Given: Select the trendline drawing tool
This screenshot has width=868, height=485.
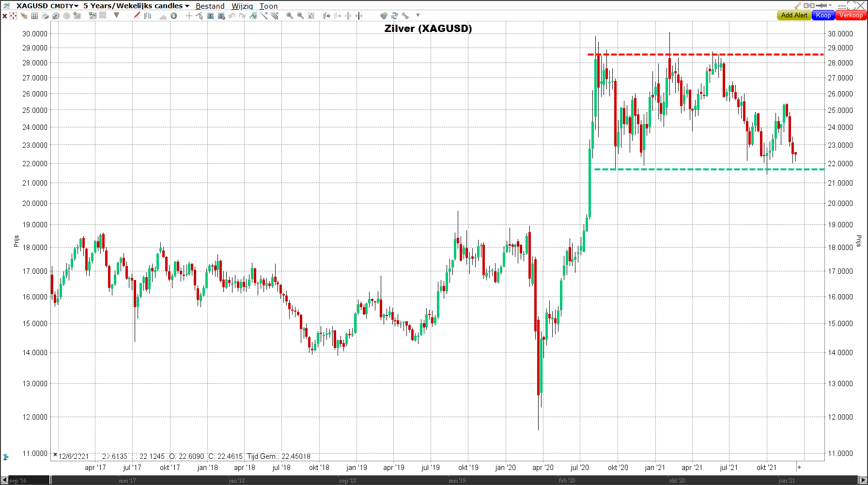Looking at the screenshot, I should [264, 16].
